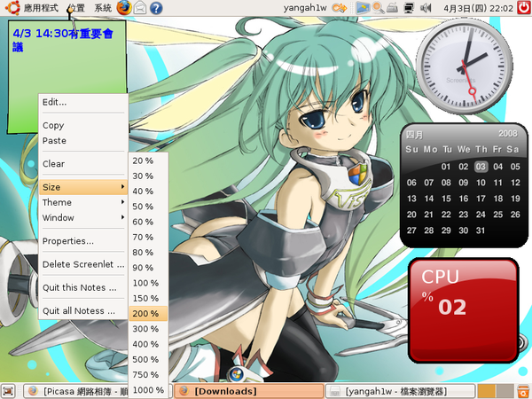Click day 03 in the calendar screenlet
Viewport: 532px width, 399px height.
pos(481,167)
